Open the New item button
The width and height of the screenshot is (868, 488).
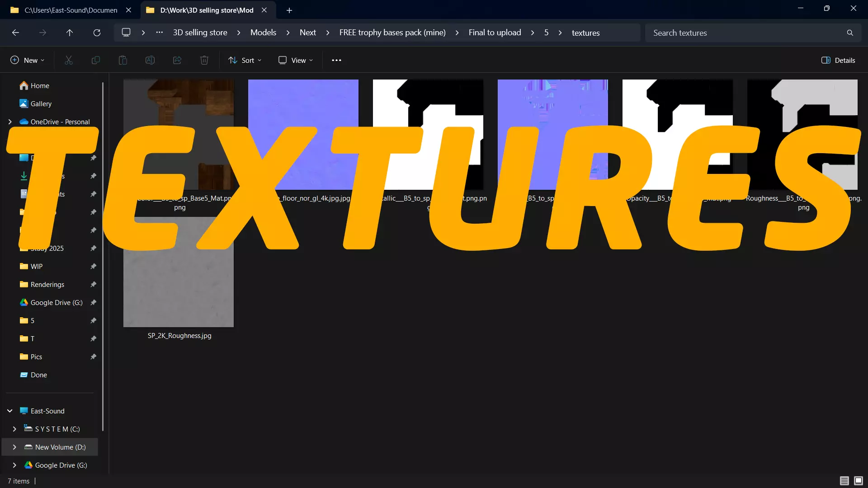point(28,60)
